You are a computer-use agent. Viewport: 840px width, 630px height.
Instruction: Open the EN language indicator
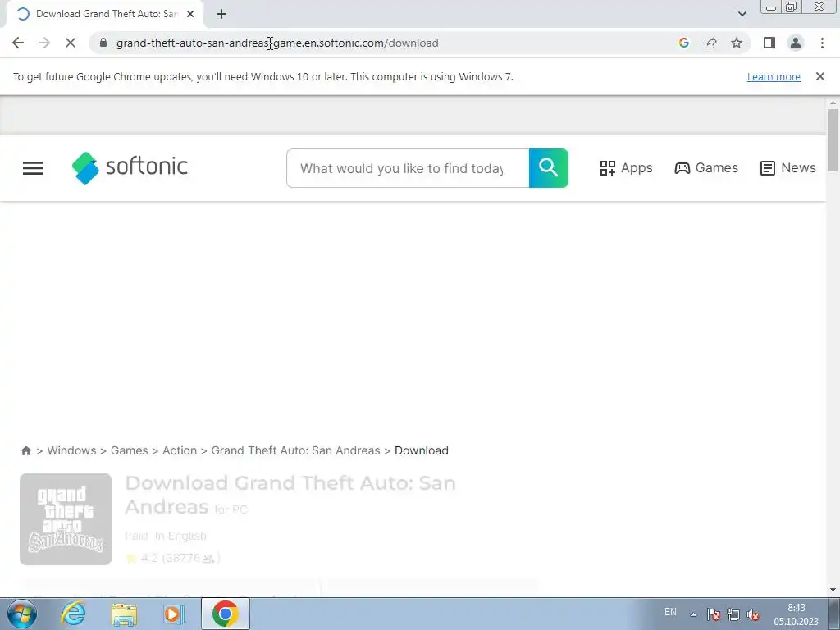(670, 612)
